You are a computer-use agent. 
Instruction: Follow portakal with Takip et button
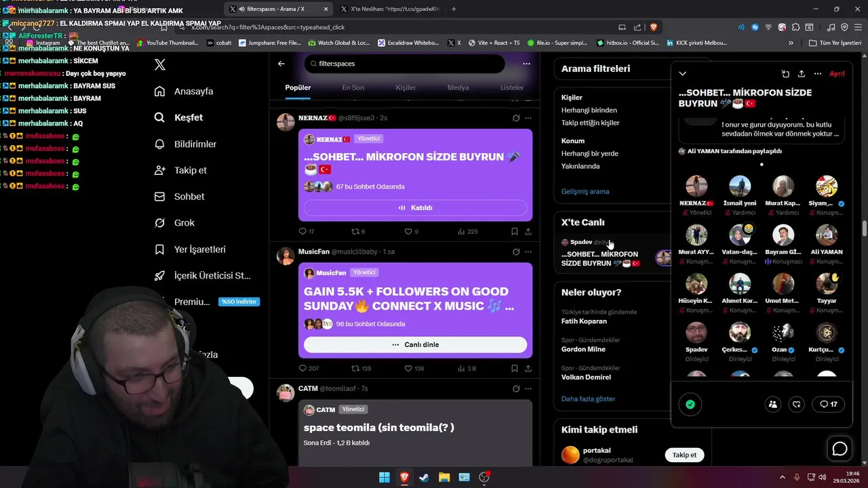click(x=684, y=455)
